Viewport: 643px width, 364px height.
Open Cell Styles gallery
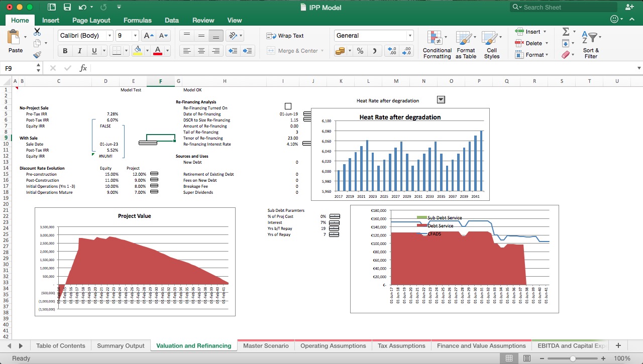(492, 44)
